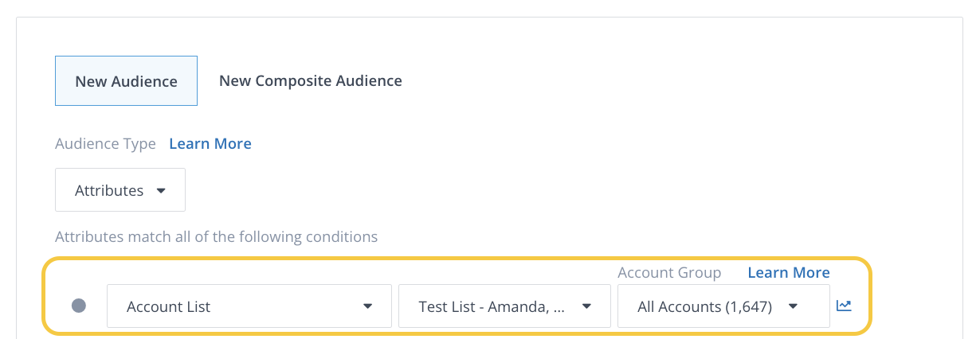Switch to the New Audience tab
Screen dimensions: 980x339
[x=126, y=81]
